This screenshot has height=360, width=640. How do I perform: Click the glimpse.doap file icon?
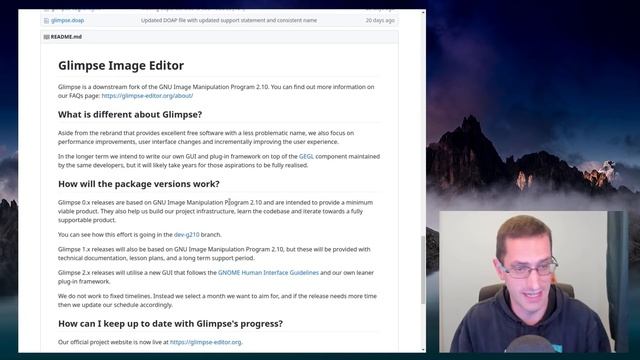(x=46, y=20)
